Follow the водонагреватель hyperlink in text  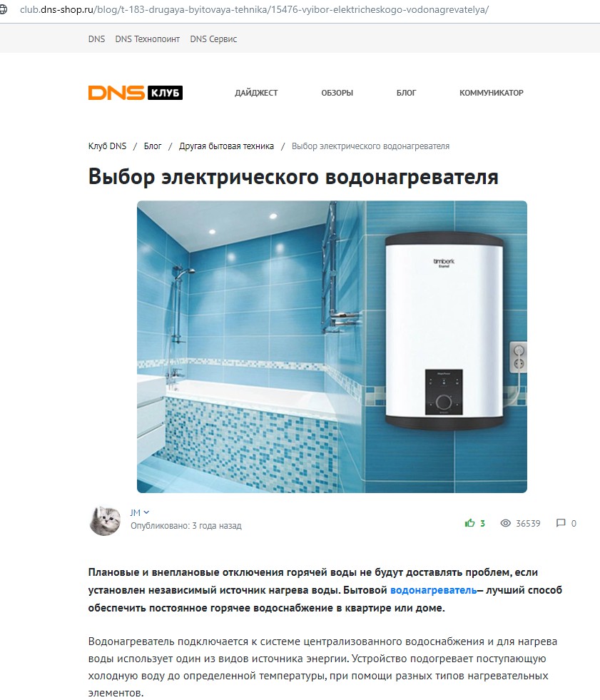(434, 590)
